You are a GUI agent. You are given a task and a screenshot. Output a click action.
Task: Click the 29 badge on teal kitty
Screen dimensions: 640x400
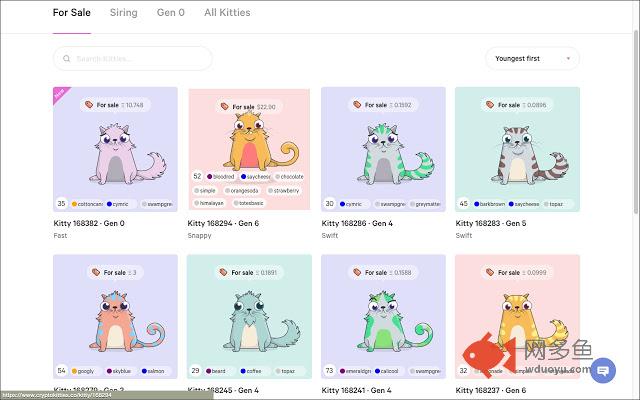tap(196, 371)
